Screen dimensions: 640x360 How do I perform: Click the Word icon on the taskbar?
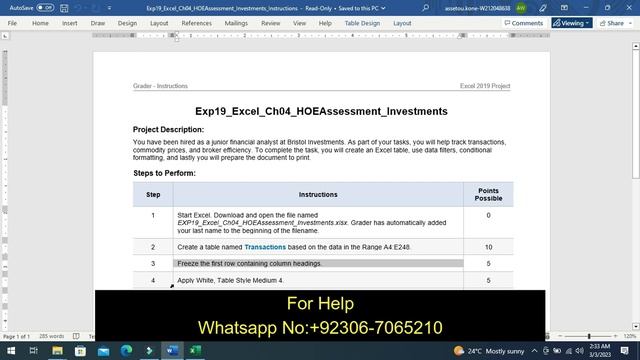(x=172, y=351)
